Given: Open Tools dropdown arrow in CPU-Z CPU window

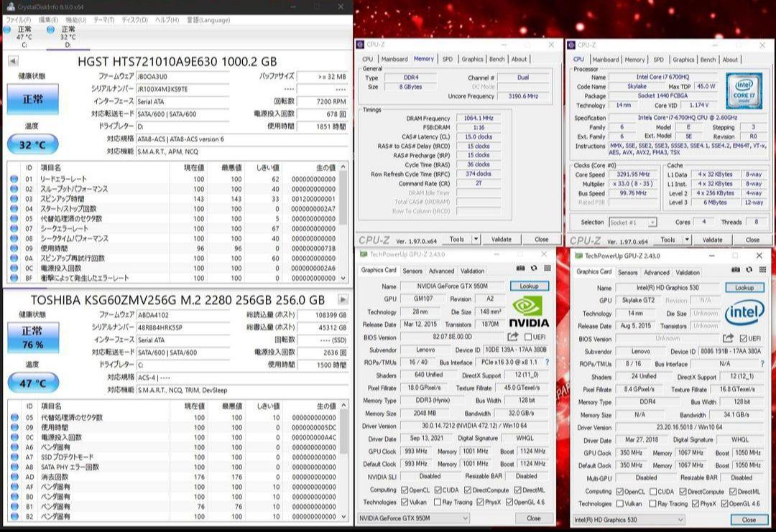Looking at the screenshot, I should click(687, 240).
